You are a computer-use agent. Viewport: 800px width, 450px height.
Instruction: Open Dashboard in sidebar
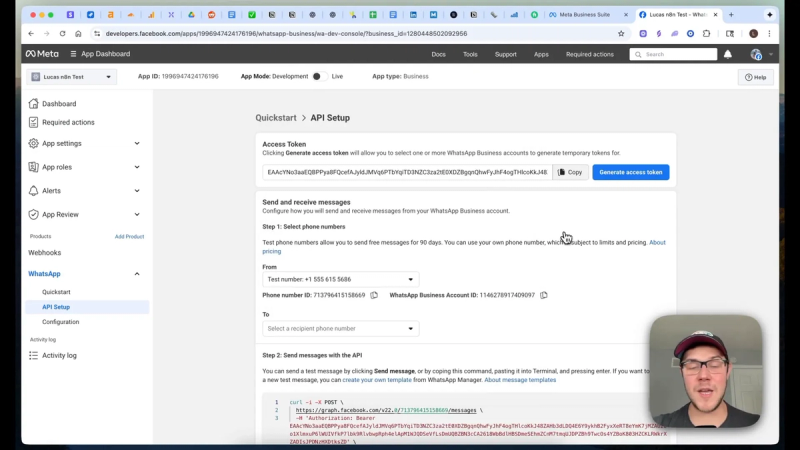(59, 104)
